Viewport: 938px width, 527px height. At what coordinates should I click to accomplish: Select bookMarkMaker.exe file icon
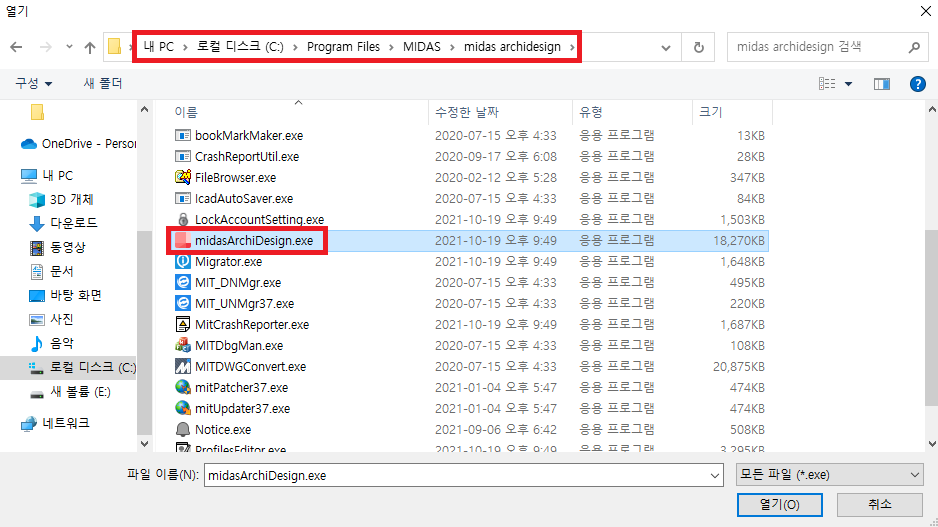182,135
